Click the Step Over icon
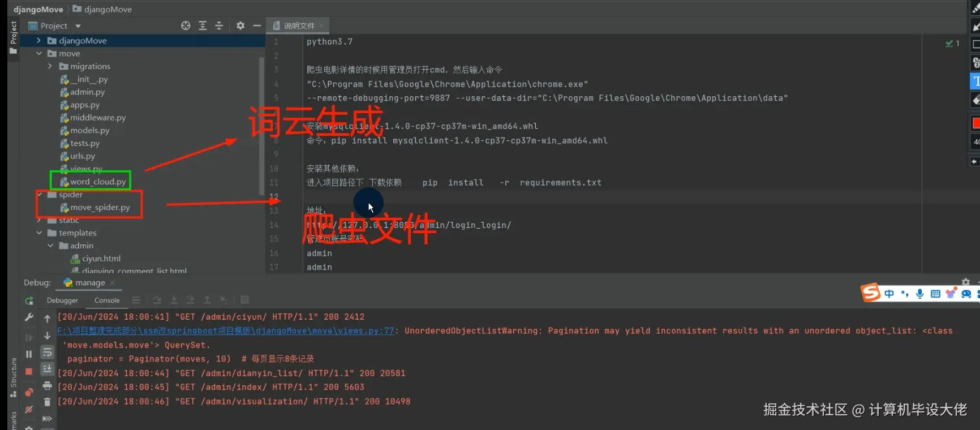The image size is (980, 430). [157, 300]
